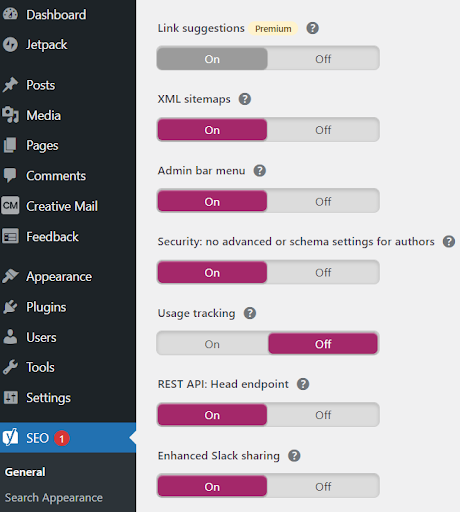Turn off Admin bar menu
The height and width of the screenshot is (512, 460).
(x=323, y=201)
